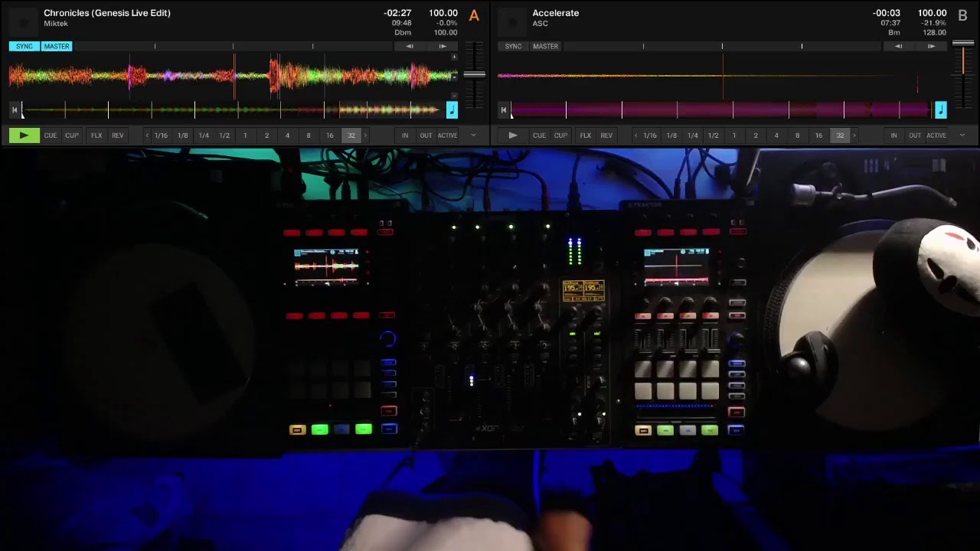The height and width of the screenshot is (551, 980).
Task: Disable SYNC on deck A
Action: [x=24, y=47]
